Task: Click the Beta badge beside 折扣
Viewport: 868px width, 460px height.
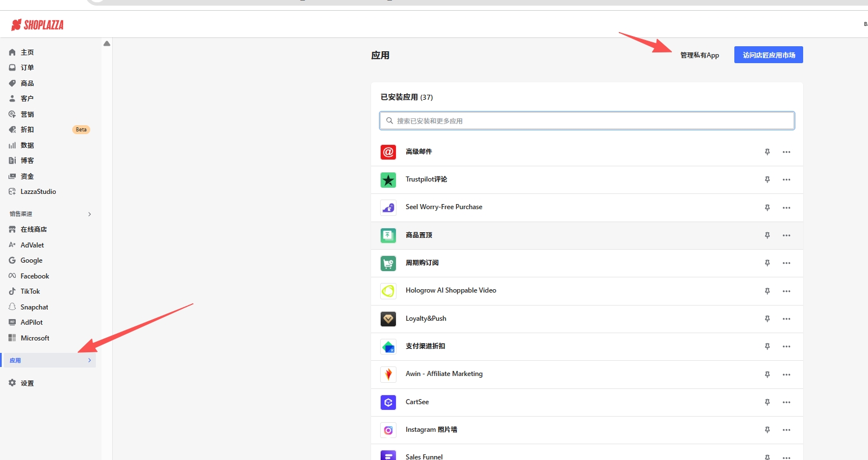Action: pos(81,130)
